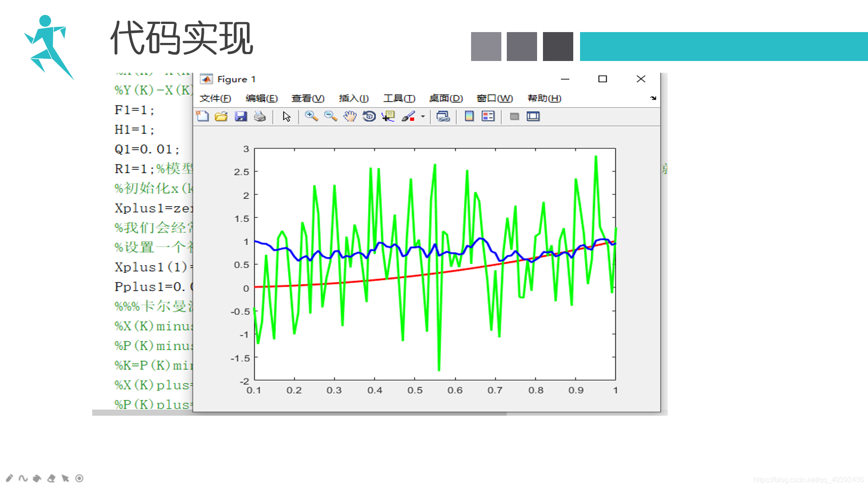
Task: Click the code line "Q1=0.01;"
Action: [x=147, y=149]
